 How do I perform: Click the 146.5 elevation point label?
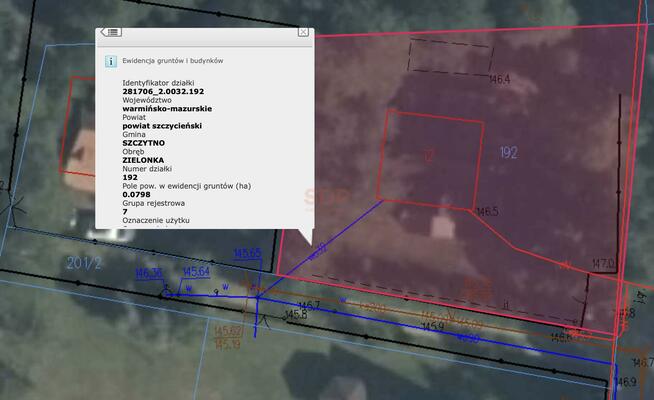487,212
